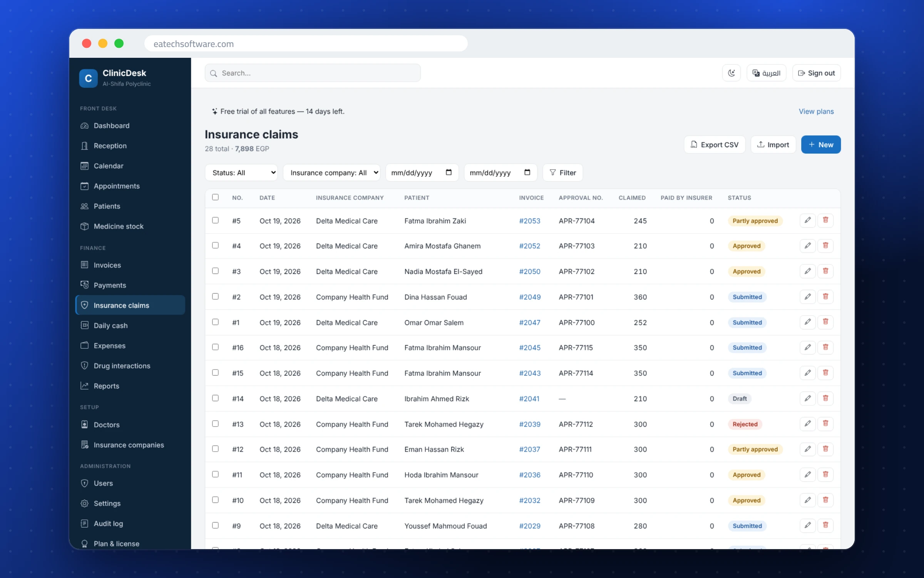The image size is (924, 578).
Task: Open Daily cash in sidebar
Action: point(130,326)
